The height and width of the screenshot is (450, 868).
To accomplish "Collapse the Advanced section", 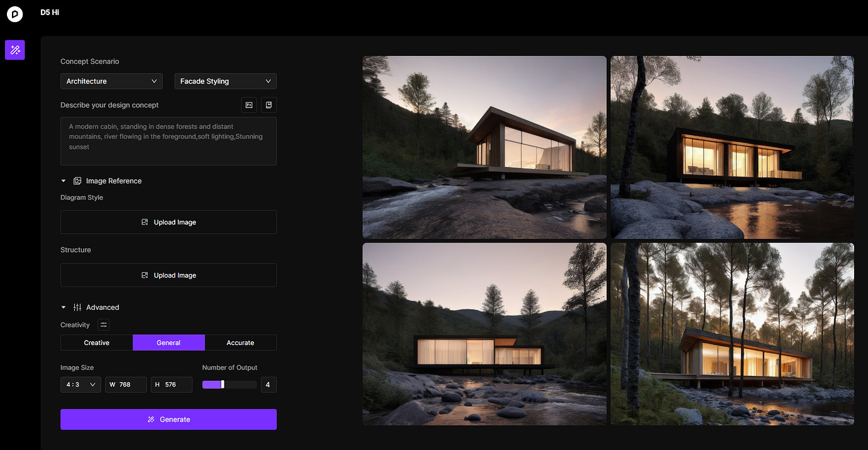I will [x=63, y=307].
